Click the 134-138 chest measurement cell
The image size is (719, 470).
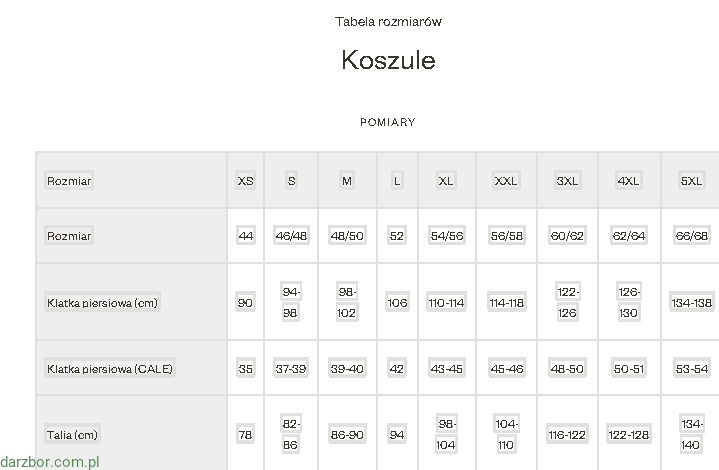691,303
